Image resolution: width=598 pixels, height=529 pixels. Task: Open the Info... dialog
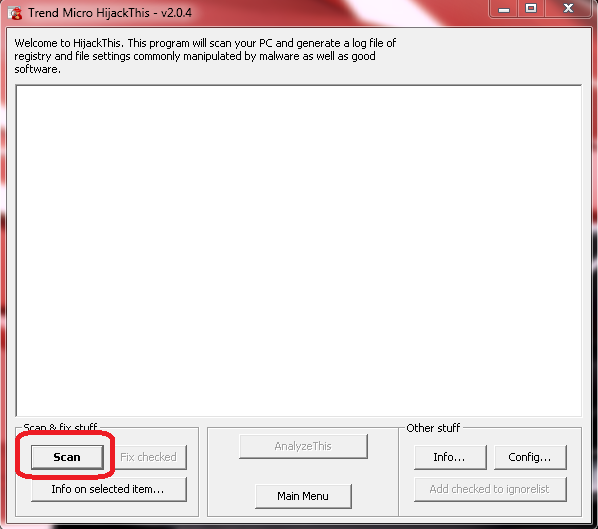tap(450, 457)
